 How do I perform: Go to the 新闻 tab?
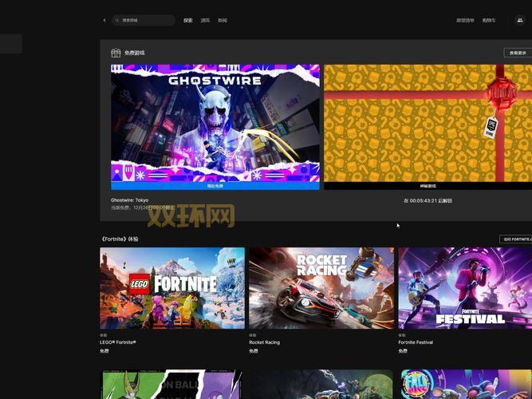(223, 20)
